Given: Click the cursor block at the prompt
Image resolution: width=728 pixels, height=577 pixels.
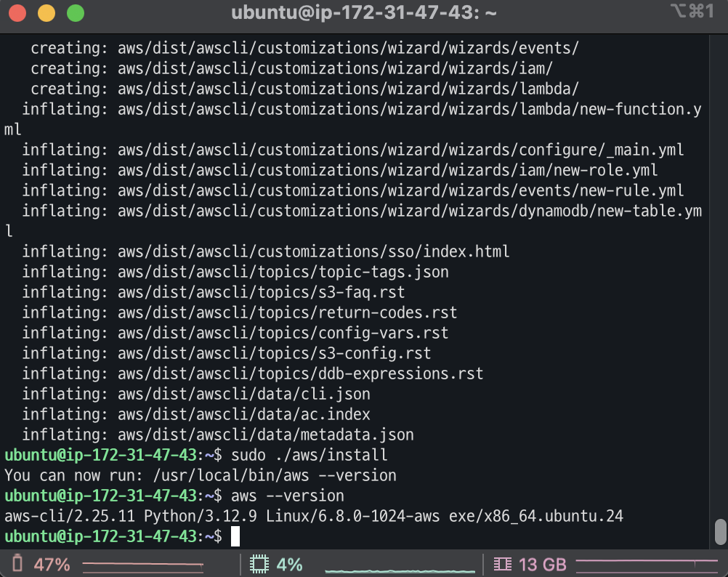Looking at the screenshot, I should [x=235, y=536].
